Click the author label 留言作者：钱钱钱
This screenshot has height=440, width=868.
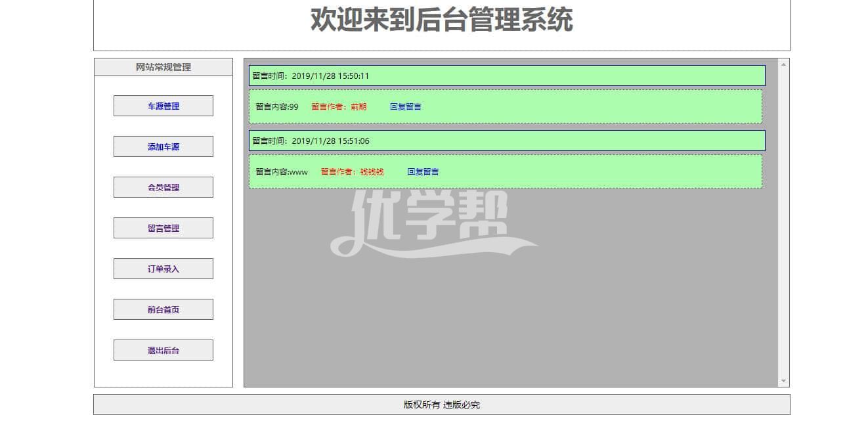tap(352, 171)
